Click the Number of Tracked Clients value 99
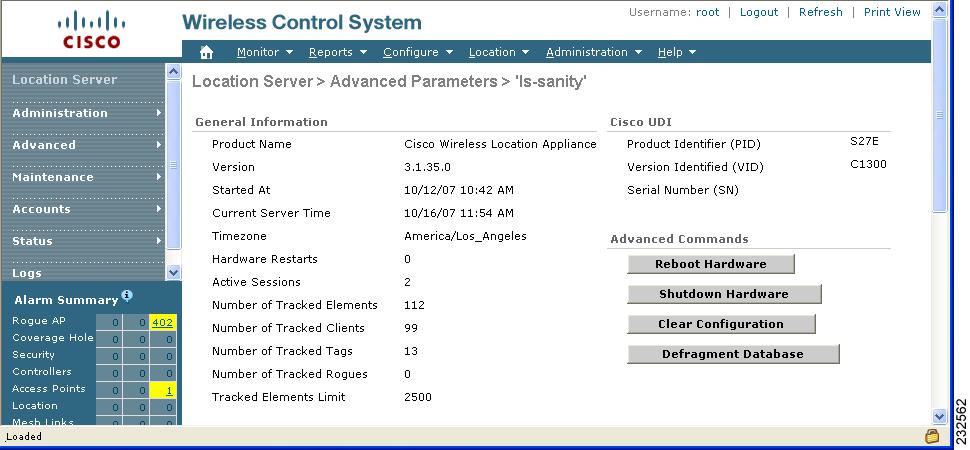 pyautogui.click(x=411, y=328)
